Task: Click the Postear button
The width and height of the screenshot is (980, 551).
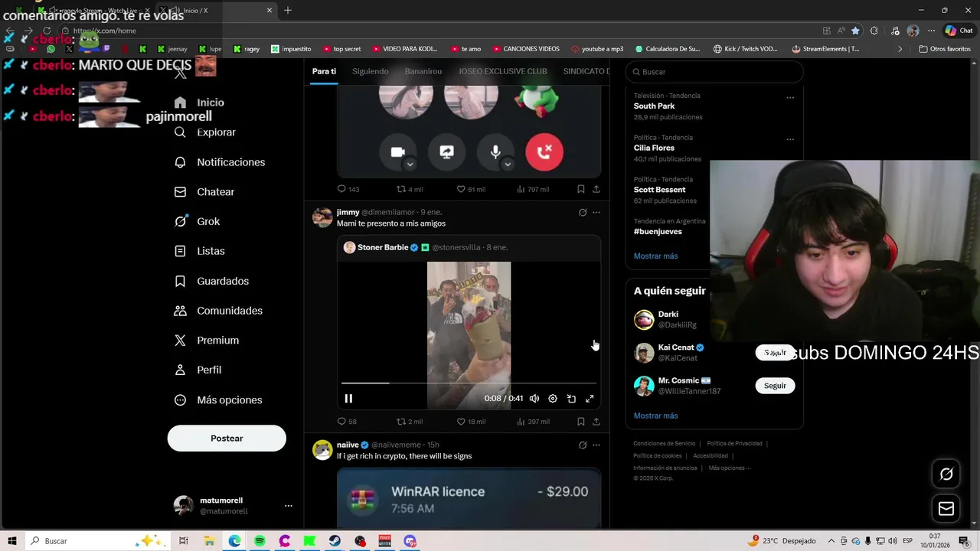Action: 227,439
